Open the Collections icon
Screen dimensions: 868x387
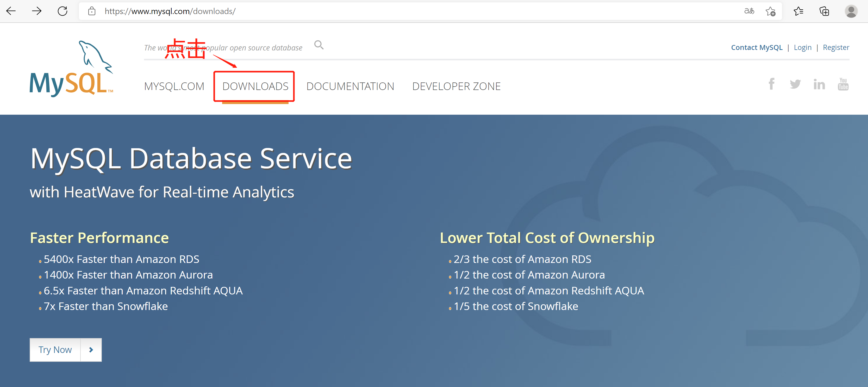[x=824, y=11]
